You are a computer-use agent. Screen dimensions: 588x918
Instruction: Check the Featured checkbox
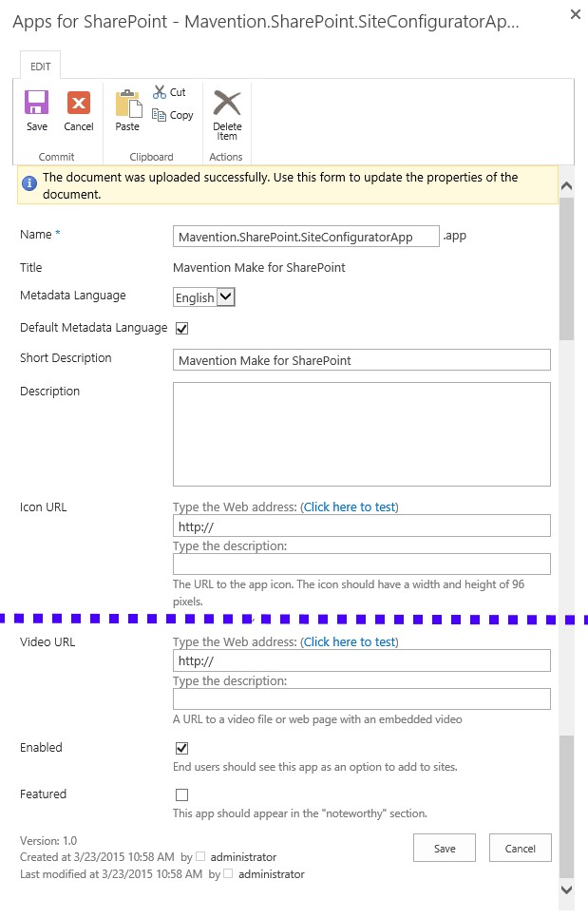click(x=181, y=794)
